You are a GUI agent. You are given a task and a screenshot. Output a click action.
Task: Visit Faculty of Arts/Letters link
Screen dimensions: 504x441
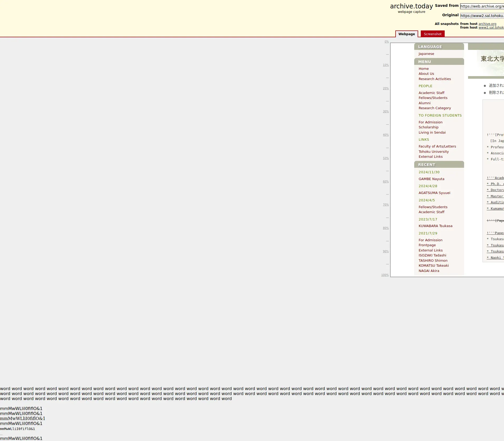click(437, 146)
